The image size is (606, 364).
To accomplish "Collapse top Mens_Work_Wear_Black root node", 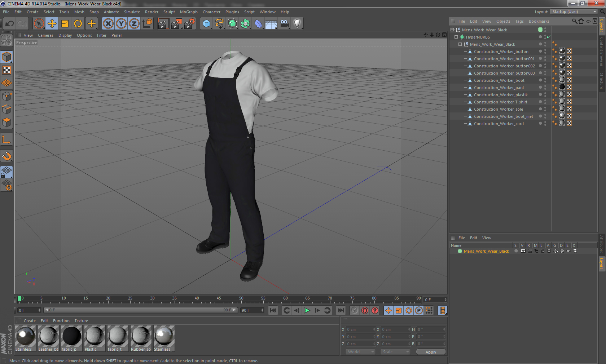I will [x=452, y=30].
